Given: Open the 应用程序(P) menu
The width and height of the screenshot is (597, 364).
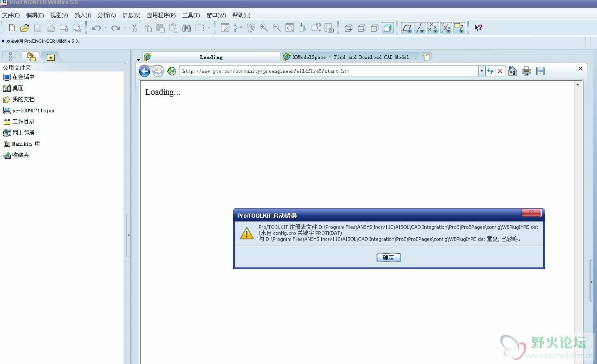Looking at the screenshot, I should point(161,15).
